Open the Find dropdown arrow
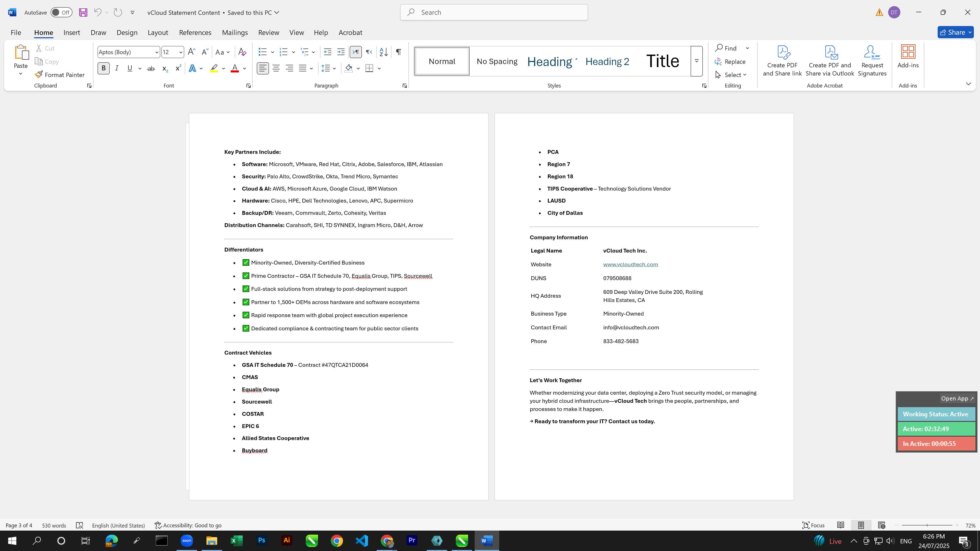The width and height of the screenshot is (980, 551). (748, 48)
